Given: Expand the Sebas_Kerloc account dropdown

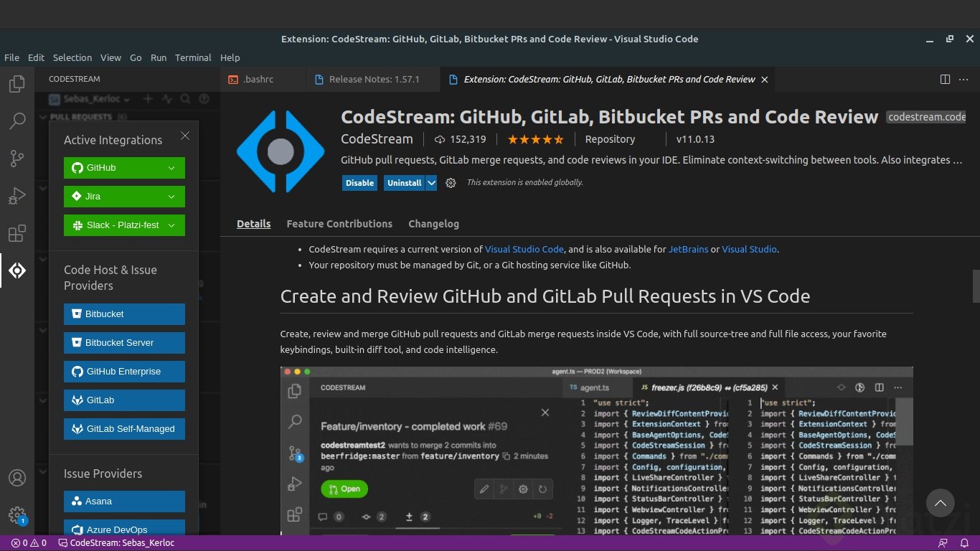Looking at the screenshot, I should (126, 99).
